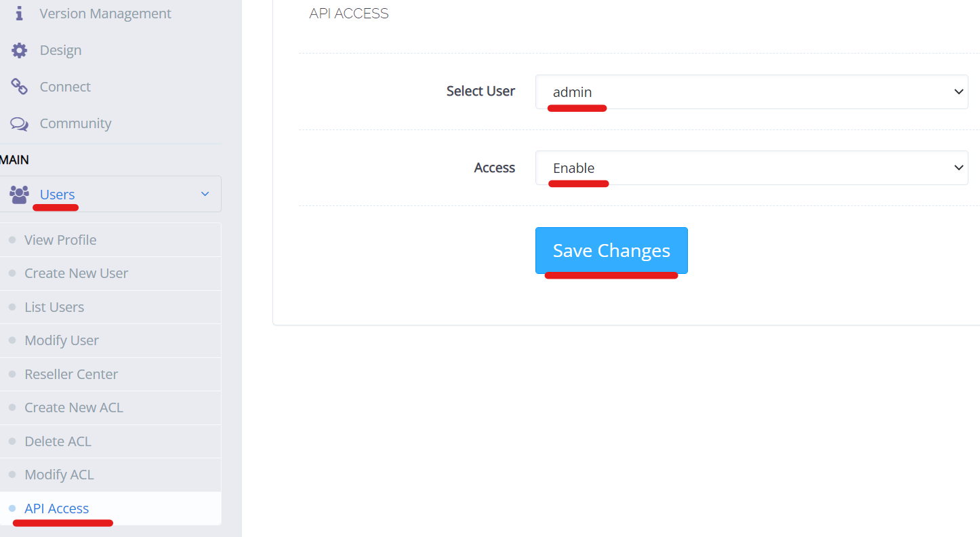
Task: Click the Access field label
Action: click(495, 167)
